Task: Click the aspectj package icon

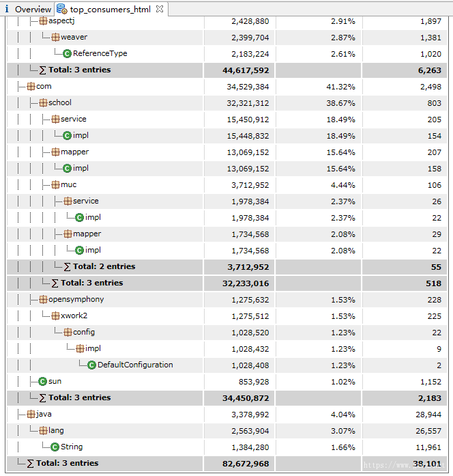Action: pos(43,20)
